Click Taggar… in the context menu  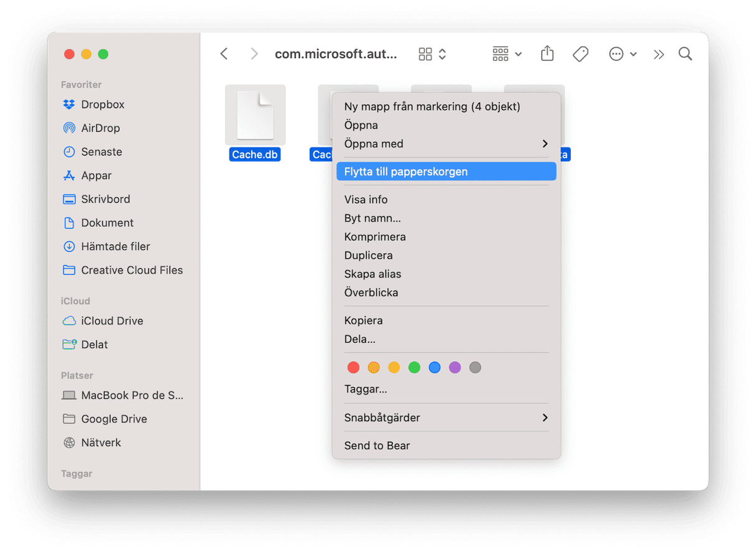pyautogui.click(x=366, y=389)
